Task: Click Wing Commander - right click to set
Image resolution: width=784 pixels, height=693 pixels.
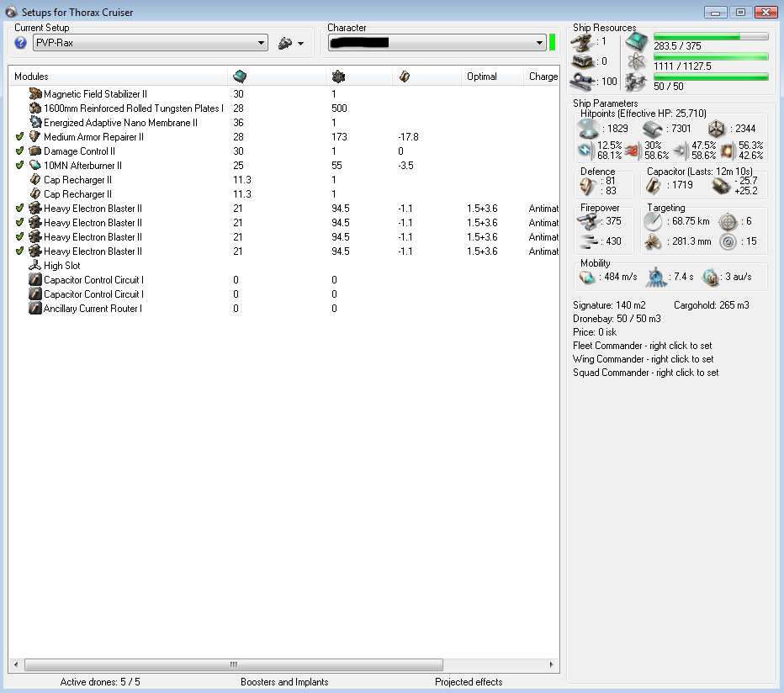Action: tap(643, 359)
